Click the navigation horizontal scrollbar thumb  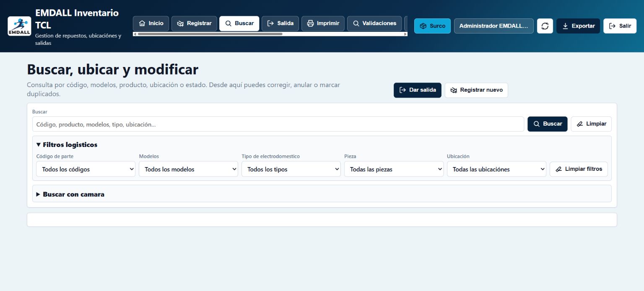point(210,34)
